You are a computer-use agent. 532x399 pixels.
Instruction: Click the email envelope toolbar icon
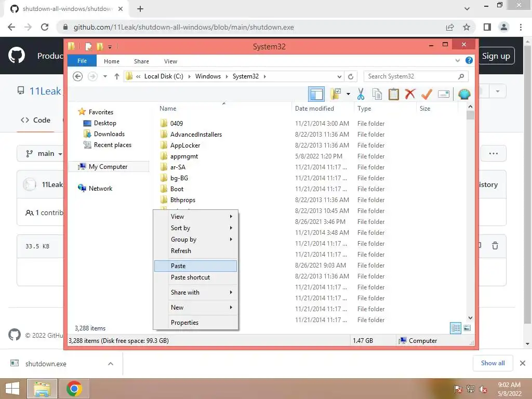[x=444, y=94]
